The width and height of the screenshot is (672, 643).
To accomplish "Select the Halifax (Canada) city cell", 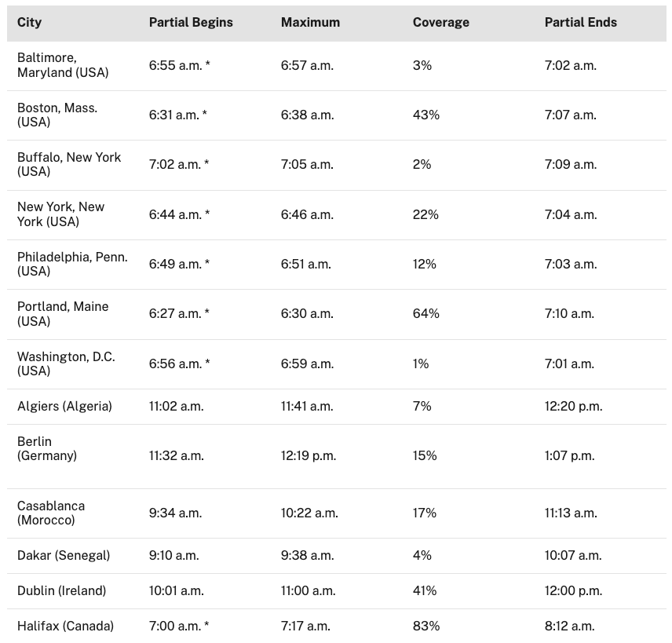I will click(65, 627).
